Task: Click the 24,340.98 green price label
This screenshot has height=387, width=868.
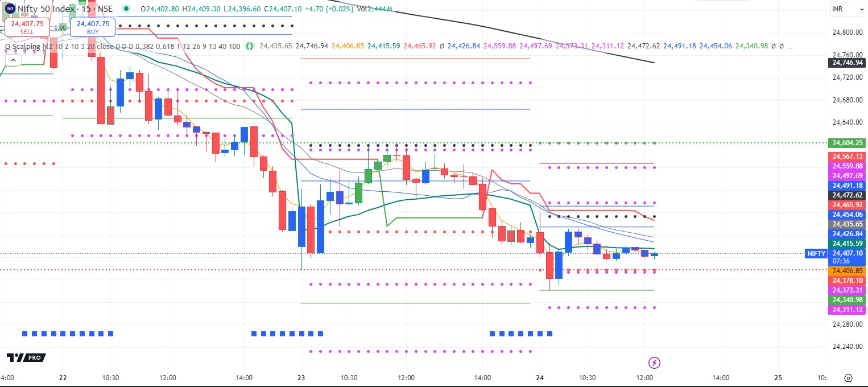Action: point(848,300)
